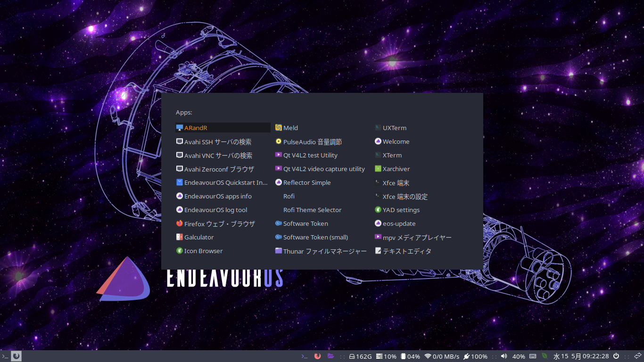Select the XTerm entry

click(422, 155)
